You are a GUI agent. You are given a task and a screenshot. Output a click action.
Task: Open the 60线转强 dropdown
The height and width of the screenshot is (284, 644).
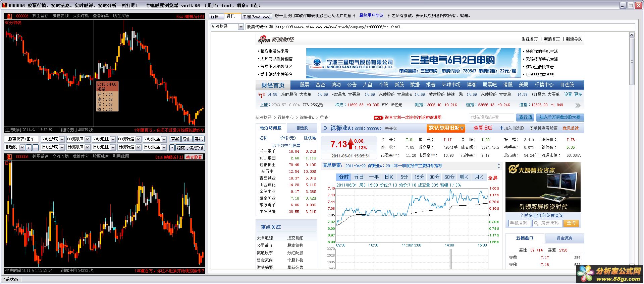tap(138, 139)
